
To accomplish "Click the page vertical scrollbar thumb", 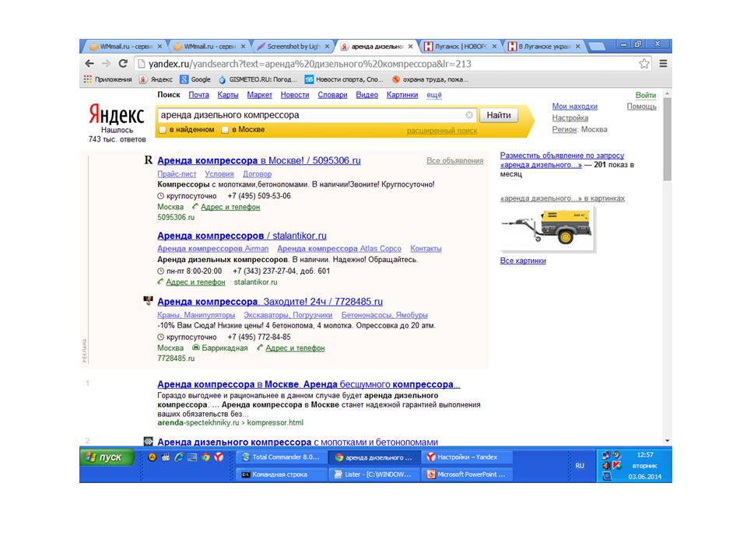I will [667, 138].
